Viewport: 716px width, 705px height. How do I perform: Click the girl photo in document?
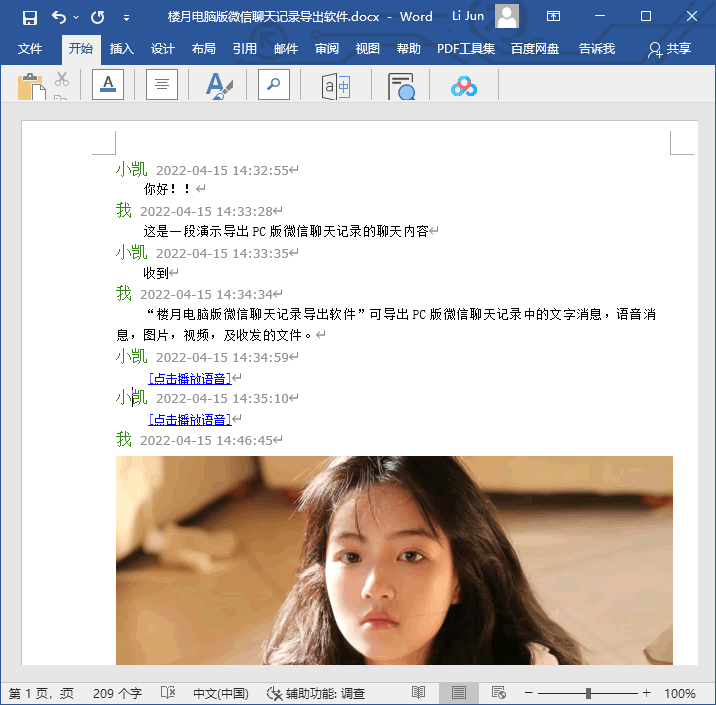[x=394, y=560]
